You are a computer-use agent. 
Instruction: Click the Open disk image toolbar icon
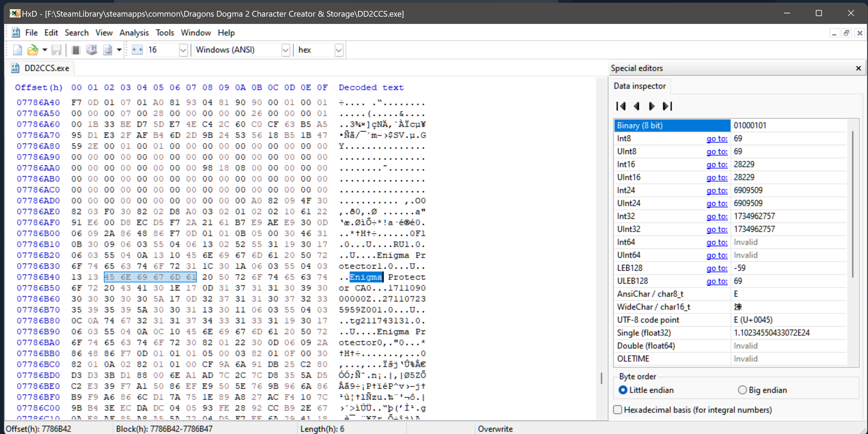107,50
